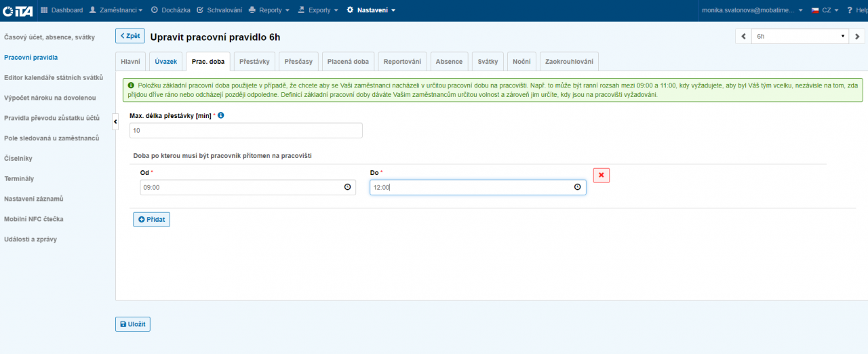Click the iTA logo in header
868x354 pixels.
(18, 10)
